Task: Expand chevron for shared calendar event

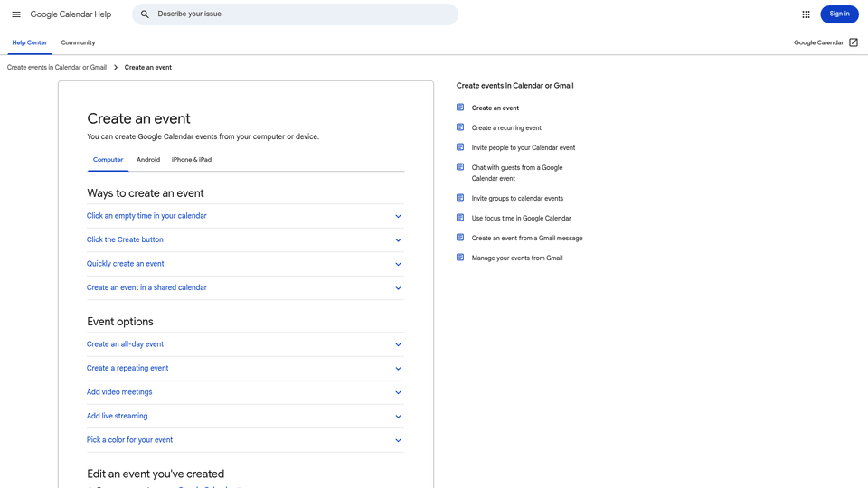Action: [x=398, y=287]
